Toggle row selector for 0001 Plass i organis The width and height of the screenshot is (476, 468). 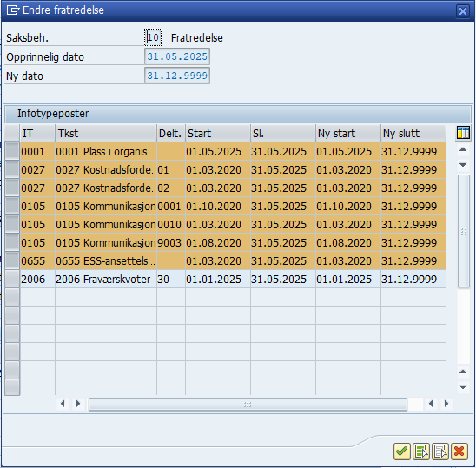(12, 151)
